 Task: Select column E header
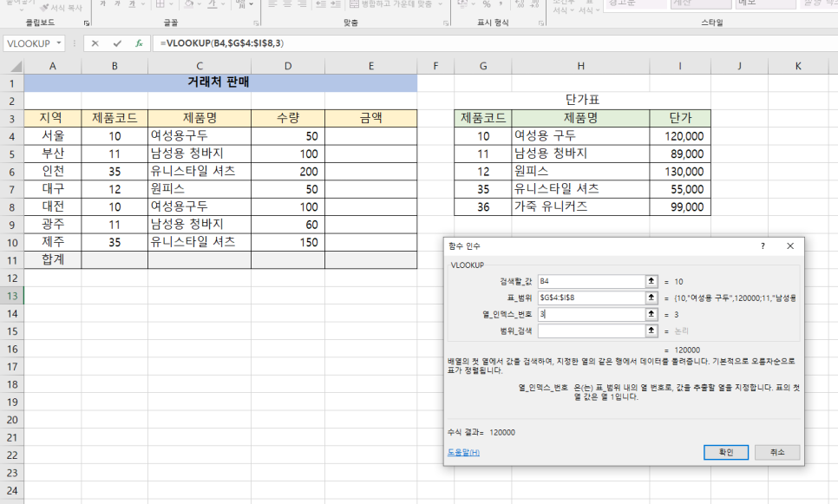click(371, 66)
